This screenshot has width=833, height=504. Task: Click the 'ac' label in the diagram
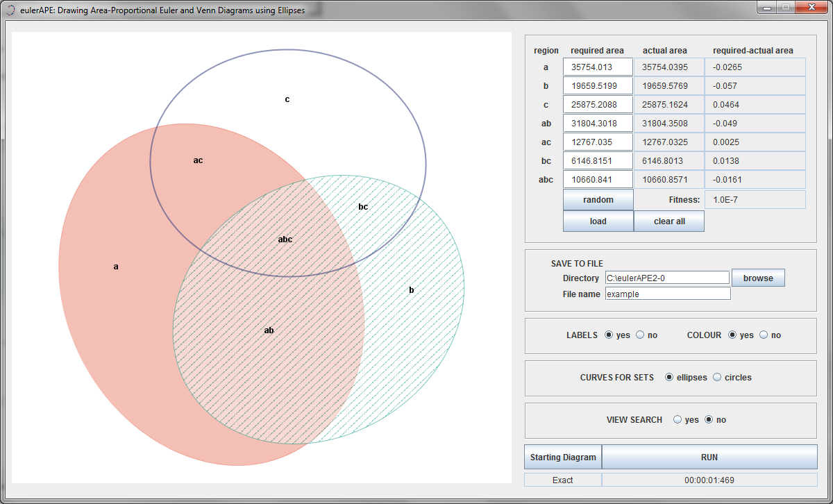[198, 160]
